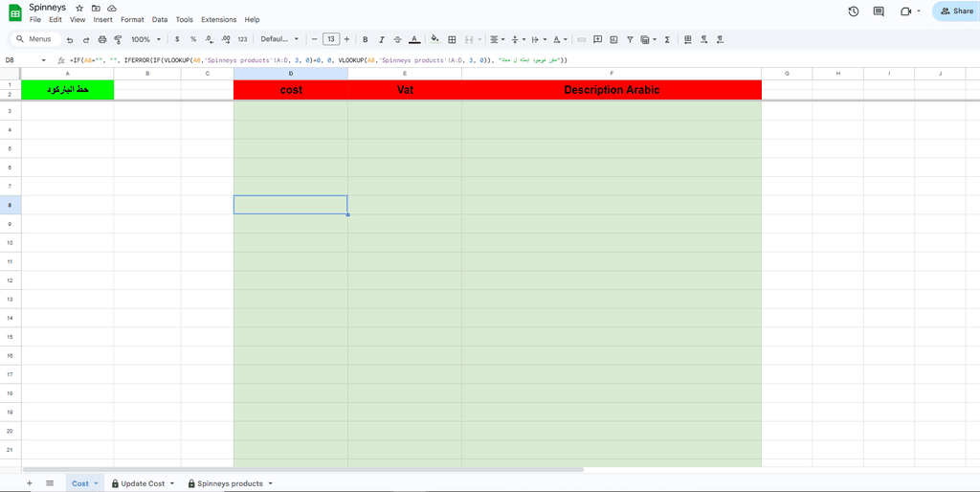Open the File menu

coord(35,19)
